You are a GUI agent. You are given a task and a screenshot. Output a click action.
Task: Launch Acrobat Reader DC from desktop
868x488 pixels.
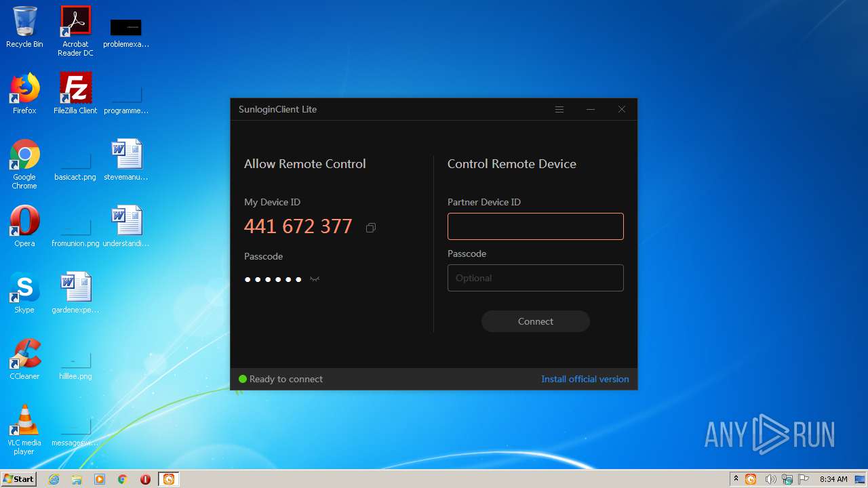coord(75,31)
